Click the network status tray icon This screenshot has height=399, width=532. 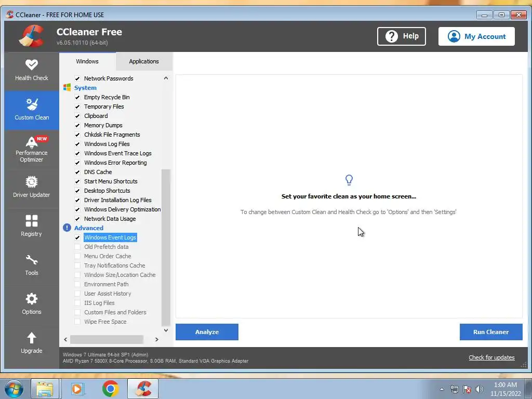pyautogui.click(x=454, y=389)
